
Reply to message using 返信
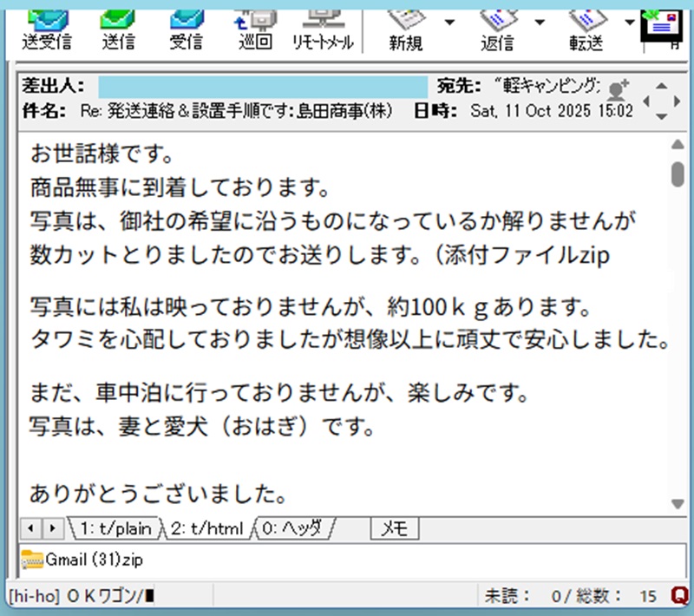[496, 26]
